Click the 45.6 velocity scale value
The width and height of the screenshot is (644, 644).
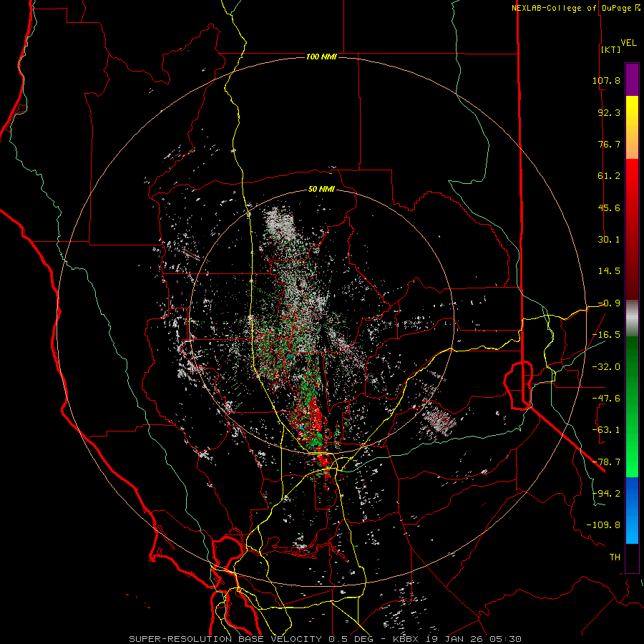click(609, 208)
